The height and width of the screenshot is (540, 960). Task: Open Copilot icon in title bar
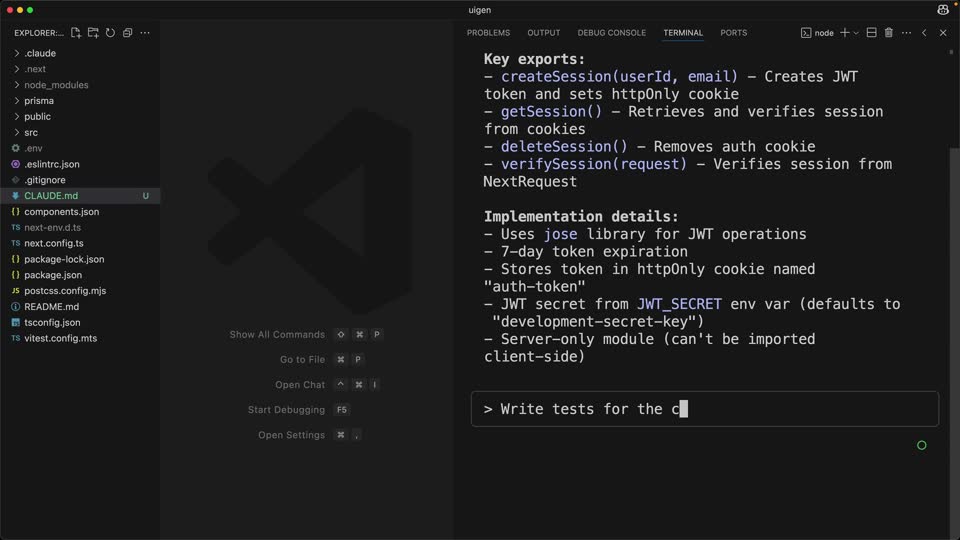(943, 10)
